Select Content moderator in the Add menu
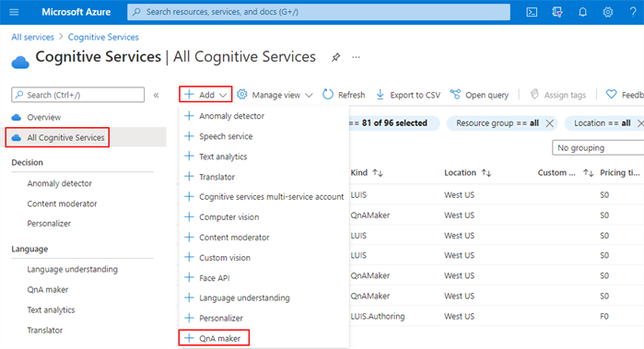 [x=234, y=238]
